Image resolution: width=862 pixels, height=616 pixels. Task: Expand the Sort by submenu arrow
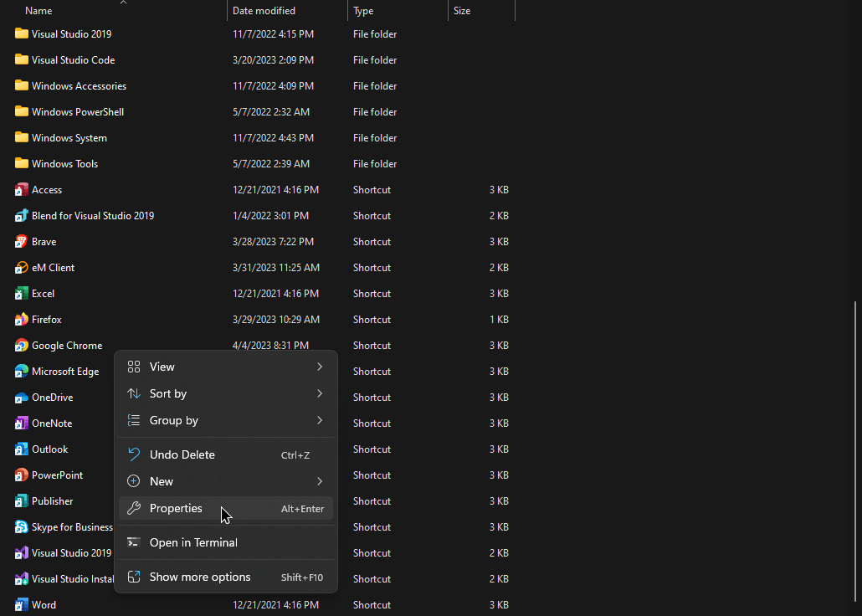pyautogui.click(x=320, y=393)
